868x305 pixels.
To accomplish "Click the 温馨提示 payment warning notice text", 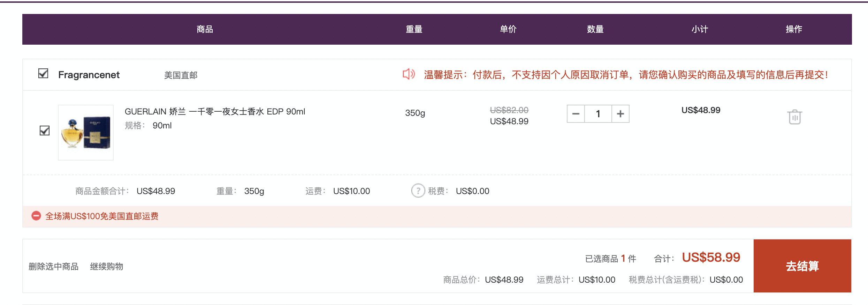I will coord(626,75).
